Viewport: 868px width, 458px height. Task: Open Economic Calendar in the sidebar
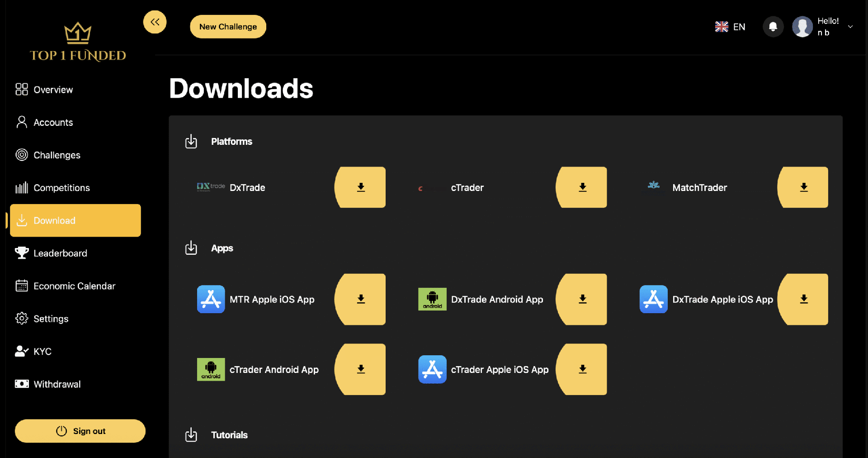pyautogui.click(x=75, y=286)
